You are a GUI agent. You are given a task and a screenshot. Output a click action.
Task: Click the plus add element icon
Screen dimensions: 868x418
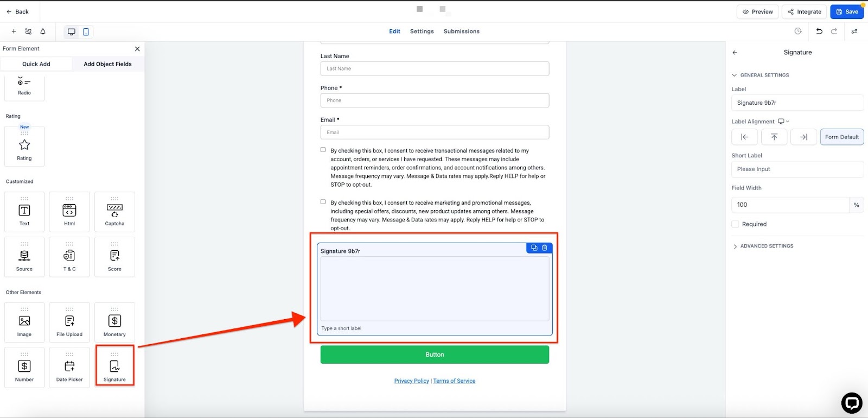14,31
